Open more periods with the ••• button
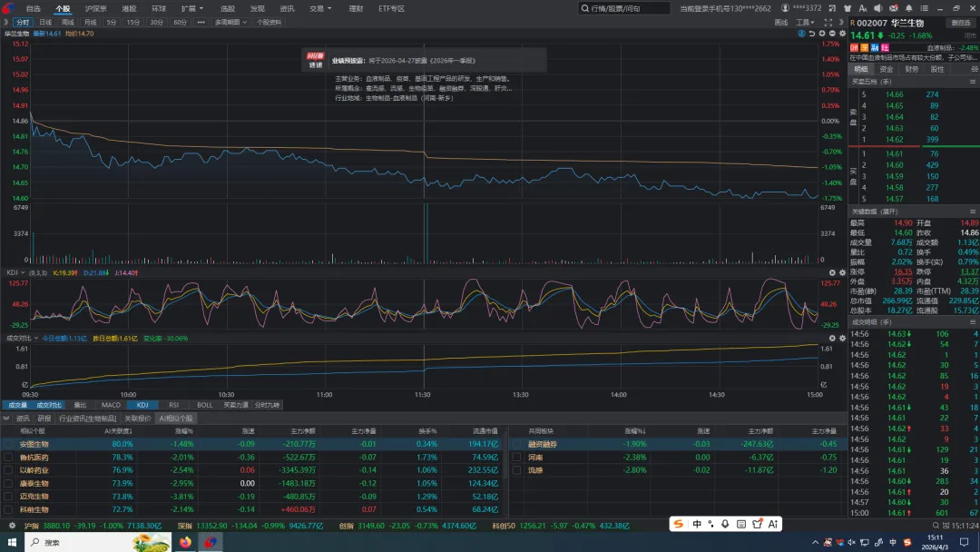The width and height of the screenshot is (980, 552). pyautogui.click(x=201, y=22)
